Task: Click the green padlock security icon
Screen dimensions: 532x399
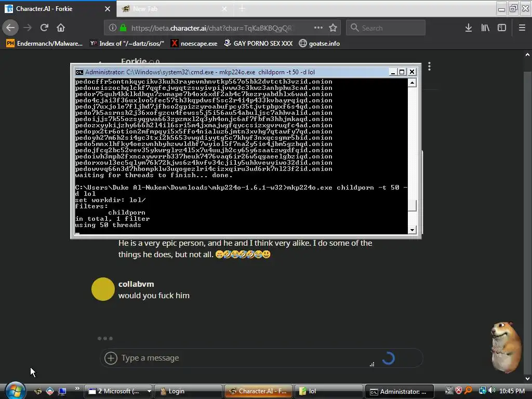Action: (x=123, y=28)
